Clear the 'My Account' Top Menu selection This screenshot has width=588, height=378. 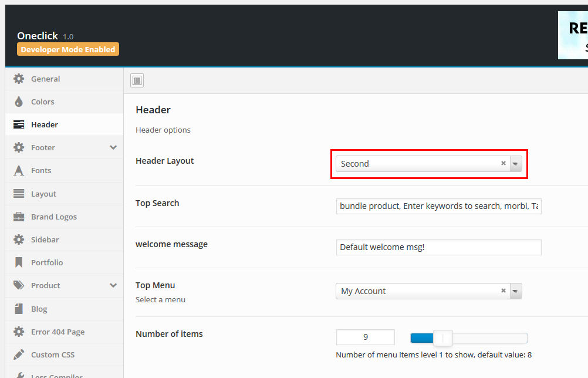pos(503,291)
